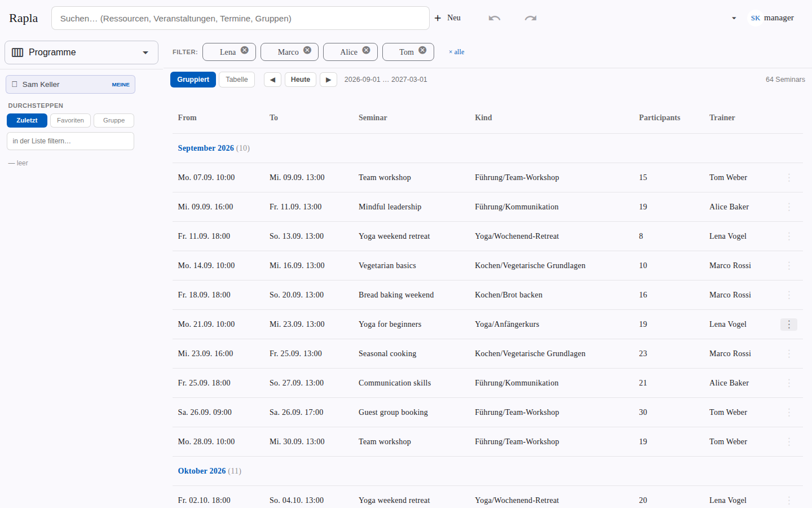Clear all filters via the alle link

pyautogui.click(x=457, y=52)
